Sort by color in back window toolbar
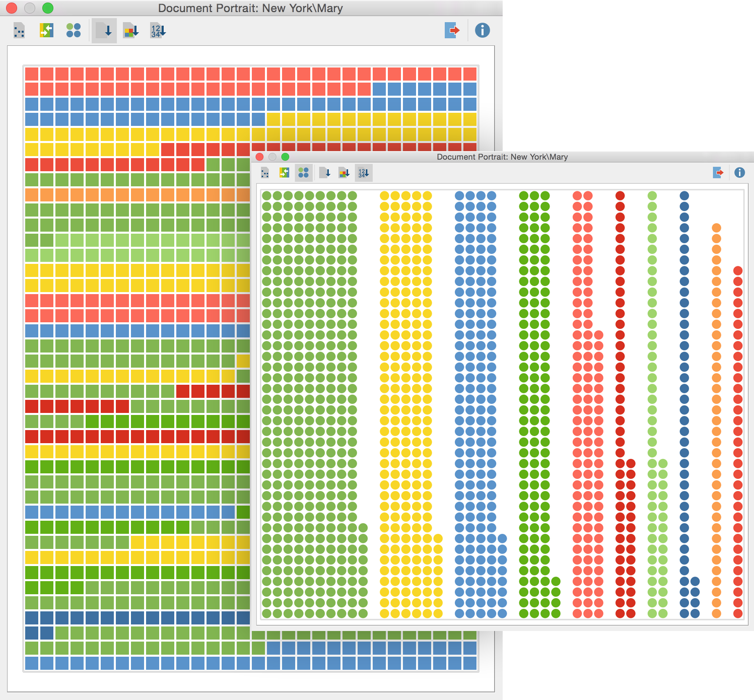This screenshot has width=754, height=700. click(x=131, y=31)
